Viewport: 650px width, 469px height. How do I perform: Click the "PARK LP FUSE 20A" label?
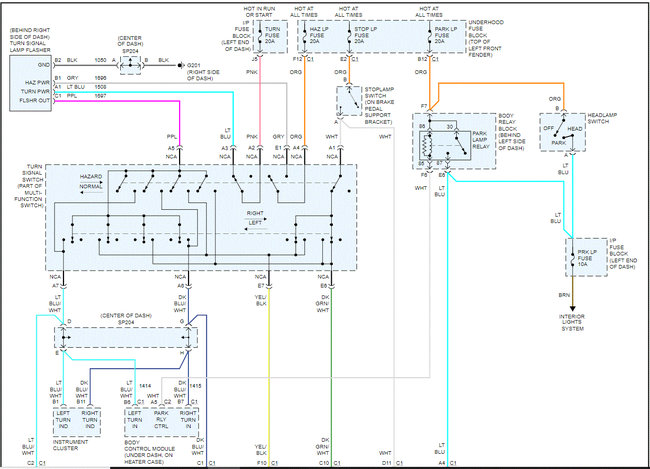(x=446, y=35)
